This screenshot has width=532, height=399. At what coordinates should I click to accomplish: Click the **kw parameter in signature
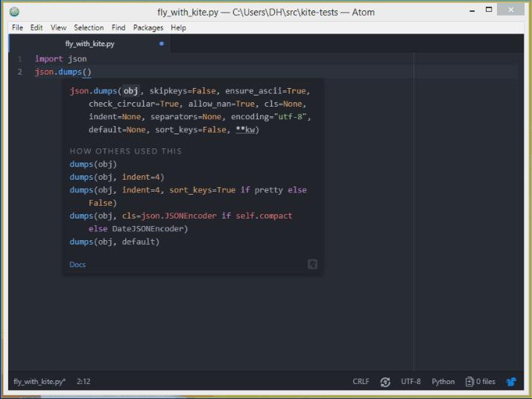245,130
